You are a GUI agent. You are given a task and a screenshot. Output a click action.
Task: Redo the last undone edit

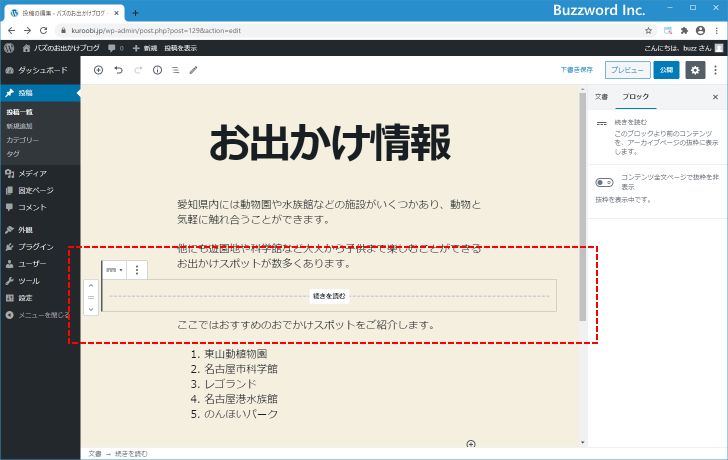[138, 70]
